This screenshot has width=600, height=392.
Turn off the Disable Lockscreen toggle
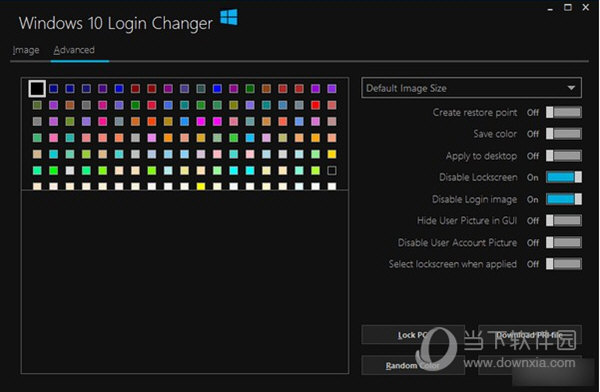[564, 177]
